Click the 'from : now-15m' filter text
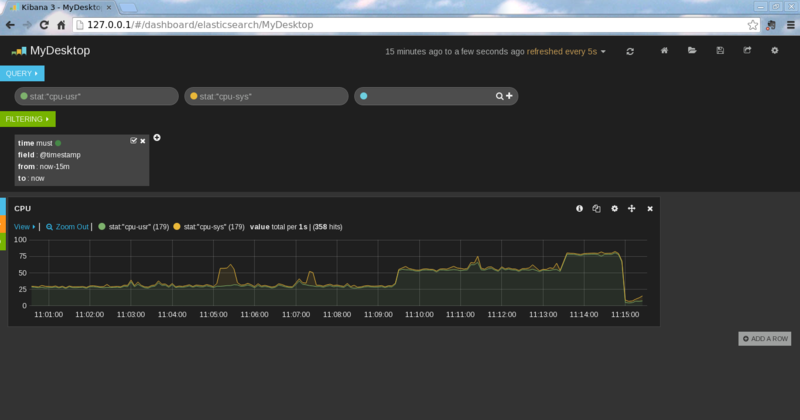This screenshot has height=420, width=800. [44, 166]
